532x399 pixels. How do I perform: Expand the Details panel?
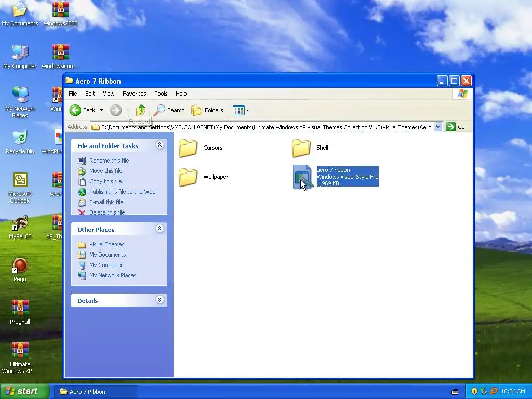[x=160, y=300]
